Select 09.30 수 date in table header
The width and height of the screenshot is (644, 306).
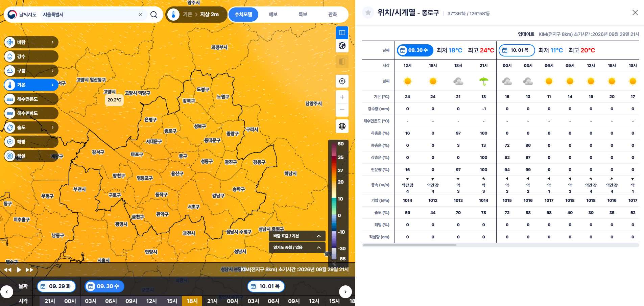pos(415,50)
